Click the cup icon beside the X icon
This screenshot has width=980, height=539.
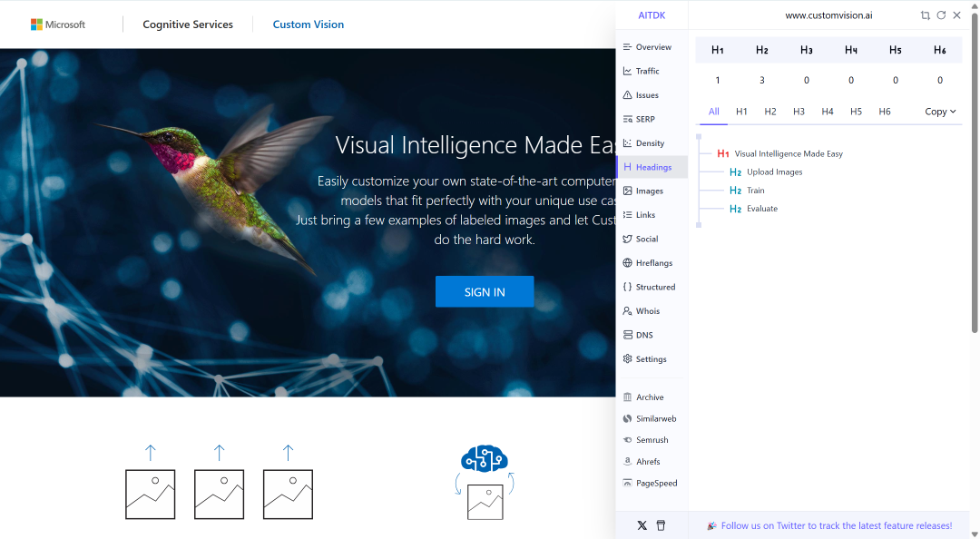click(661, 526)
